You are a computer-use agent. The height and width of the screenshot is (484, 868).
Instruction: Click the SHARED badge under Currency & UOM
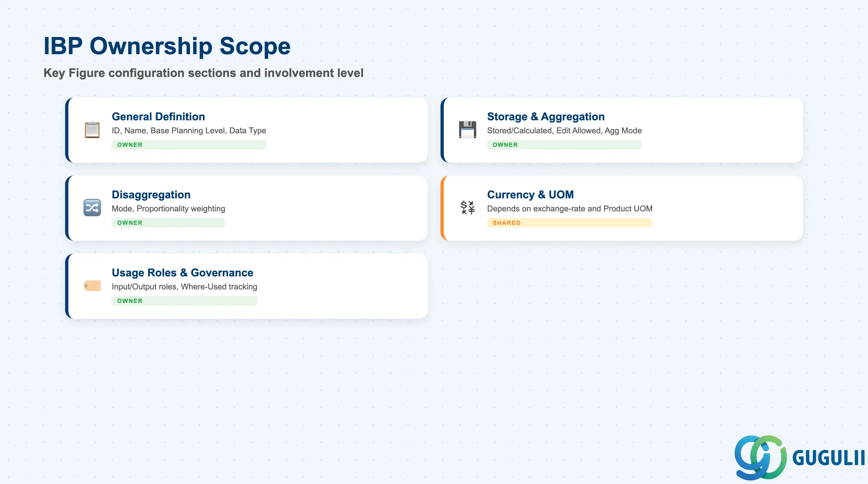(569, 223)
